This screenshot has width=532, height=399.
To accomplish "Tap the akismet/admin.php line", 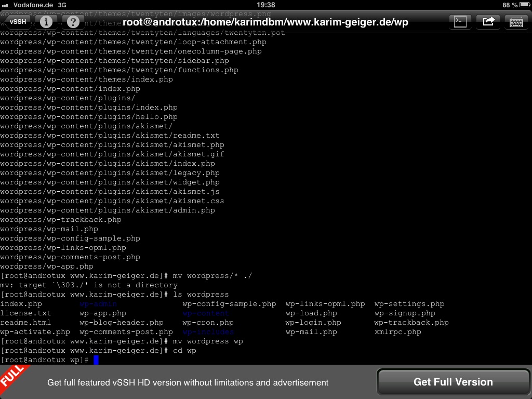I will point(108,210).
